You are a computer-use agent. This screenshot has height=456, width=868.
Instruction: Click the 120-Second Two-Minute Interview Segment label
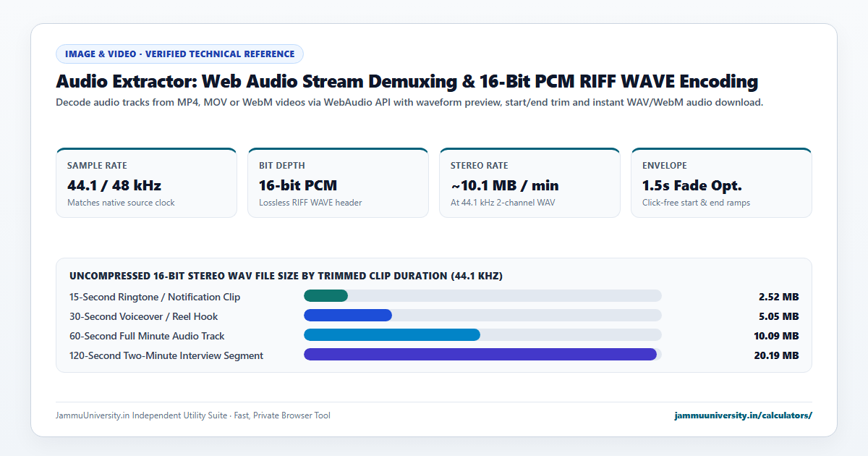pos(166,355)
